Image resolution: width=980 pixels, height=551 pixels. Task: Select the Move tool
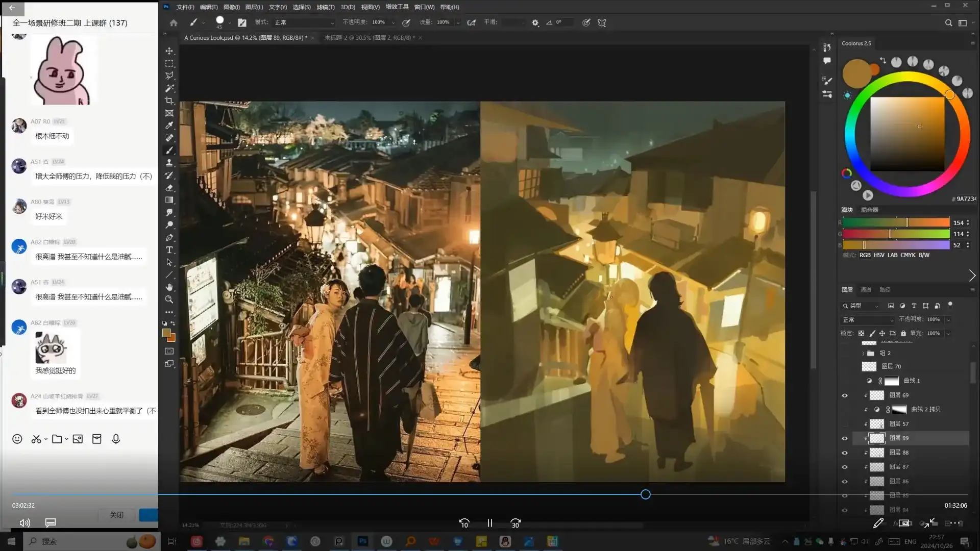[x=169, y=51]
